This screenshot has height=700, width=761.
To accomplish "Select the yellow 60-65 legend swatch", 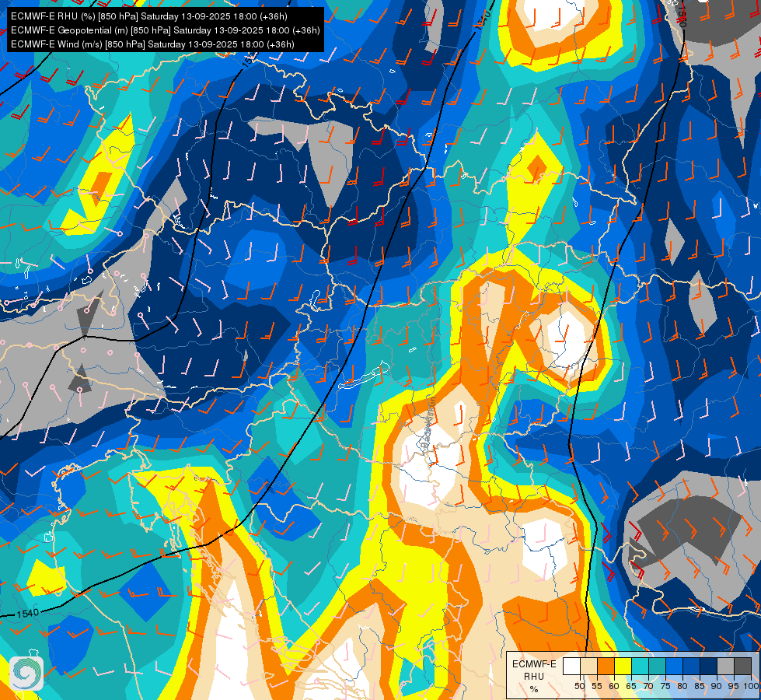I will (623, 666).
